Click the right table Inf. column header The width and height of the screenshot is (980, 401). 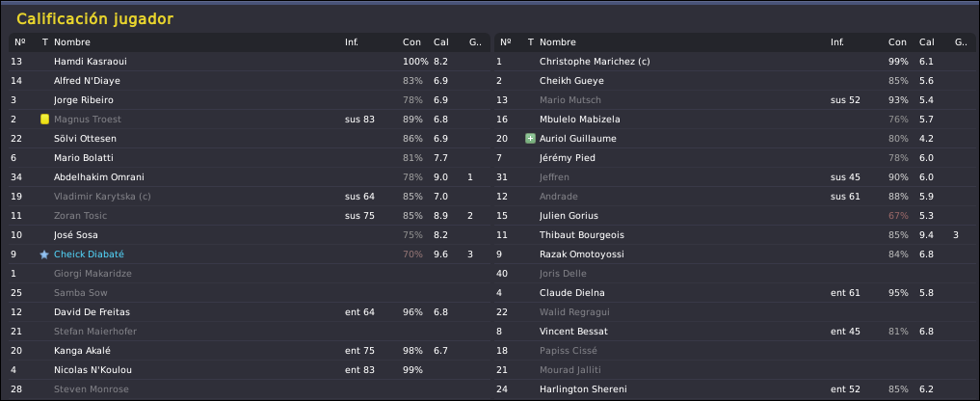(x=836, y=42)
